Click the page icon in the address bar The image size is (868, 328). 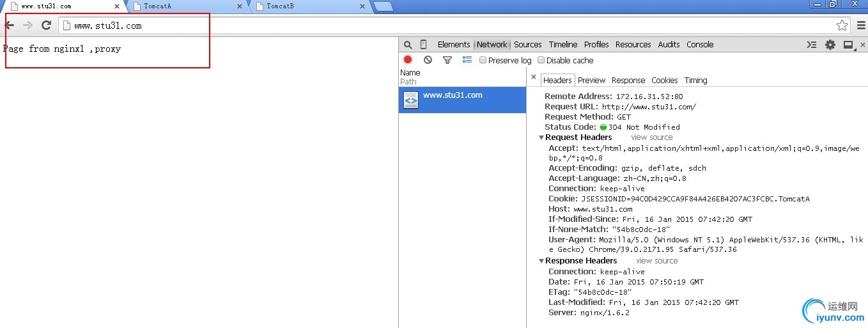[66, 26]
